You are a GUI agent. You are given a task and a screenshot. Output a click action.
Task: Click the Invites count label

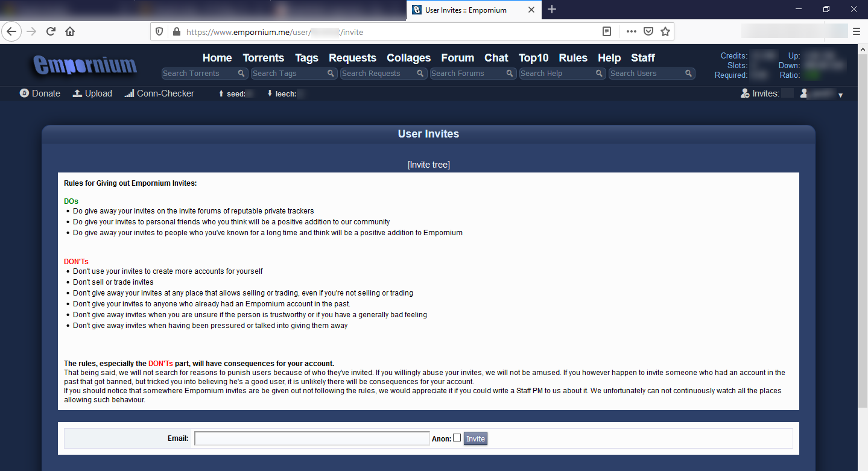tap(766, 93)
